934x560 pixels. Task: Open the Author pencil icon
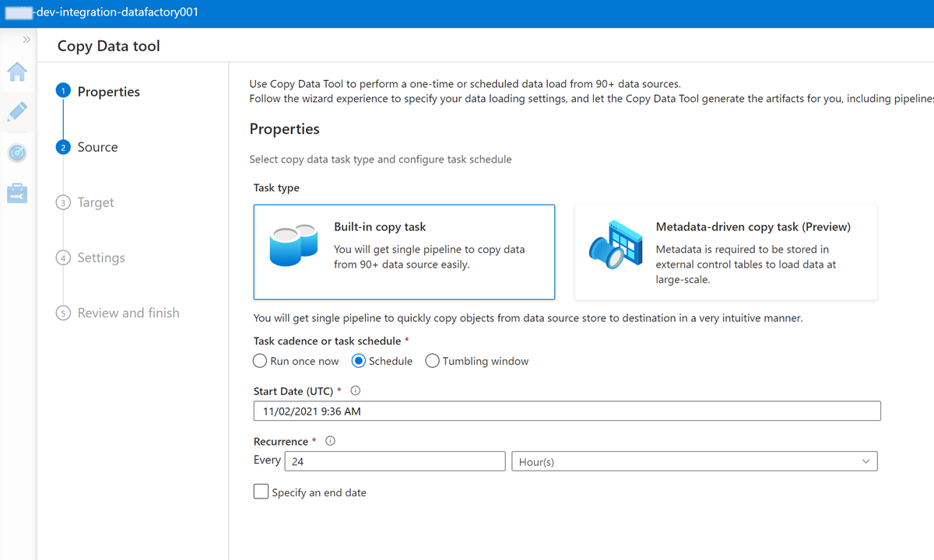click(17, 112)
